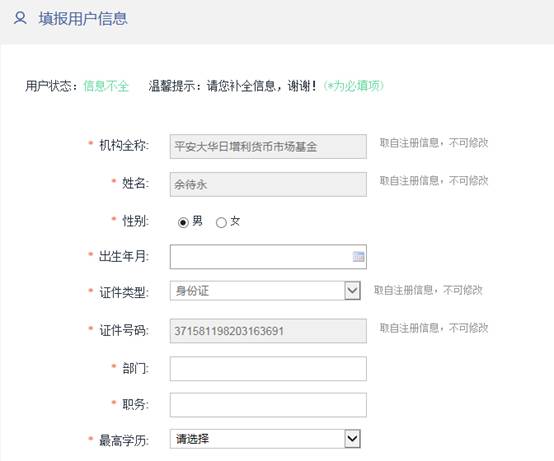This screenshot has width=554, height=461.
Task: Click the user profile icon in header
Action: pos(20,18)
